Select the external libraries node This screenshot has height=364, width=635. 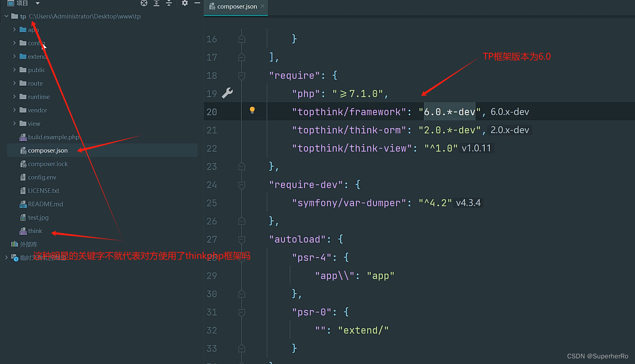tap(28, 244)
